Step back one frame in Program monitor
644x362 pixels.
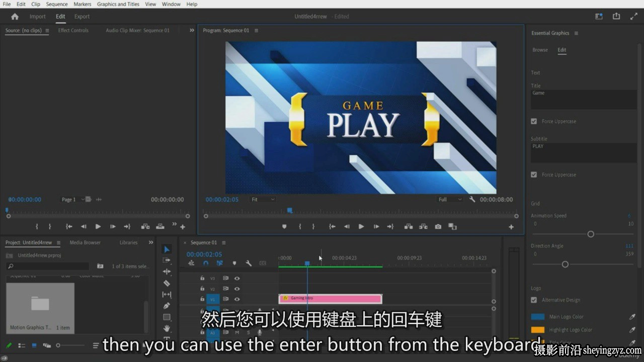click(347, 227)
